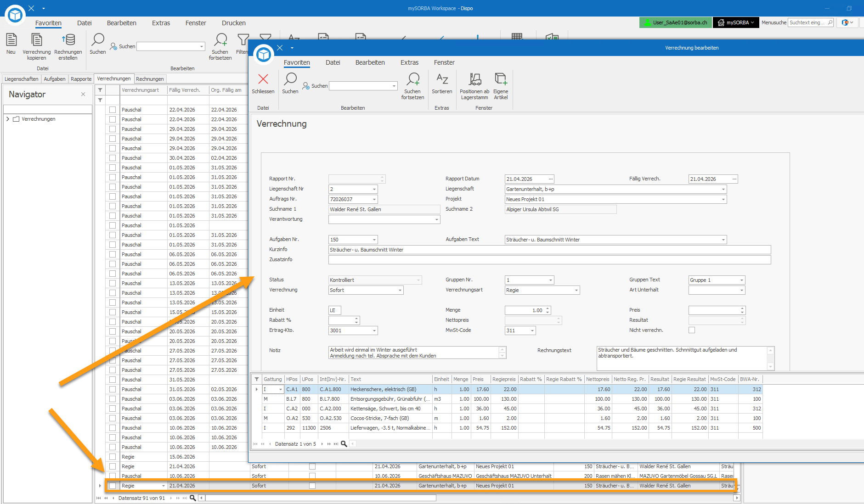This screenshot has height=504, width=864.
Task: Tick the checkbox of the first Pauschal 22.04.2026 row
Action: (x=113, y=110)
